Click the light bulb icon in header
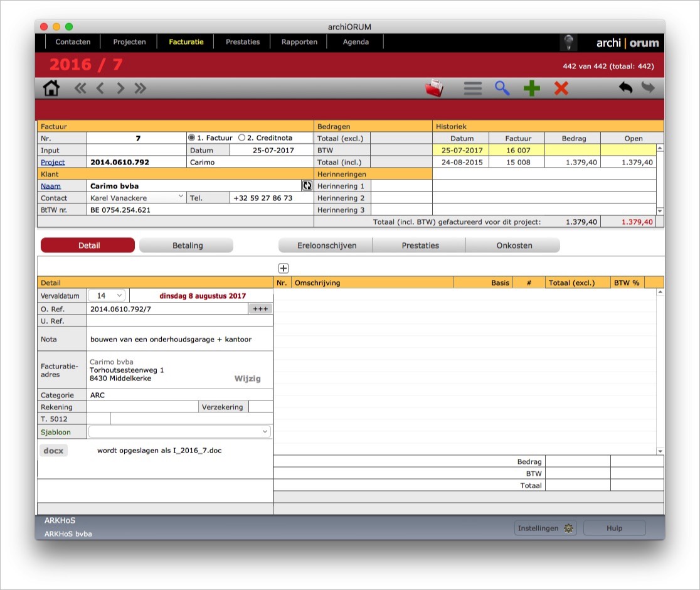Viewport: 700px width, 590px height. 569,43
